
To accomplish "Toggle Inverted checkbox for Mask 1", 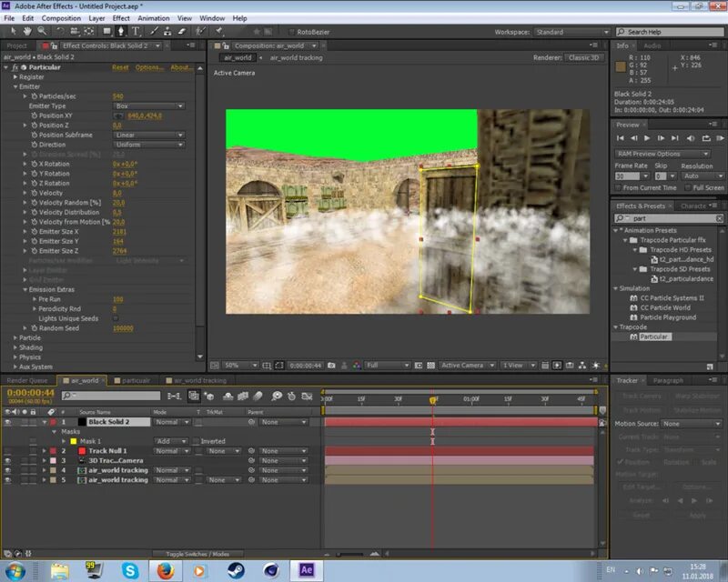I will [x=196, y=441].
